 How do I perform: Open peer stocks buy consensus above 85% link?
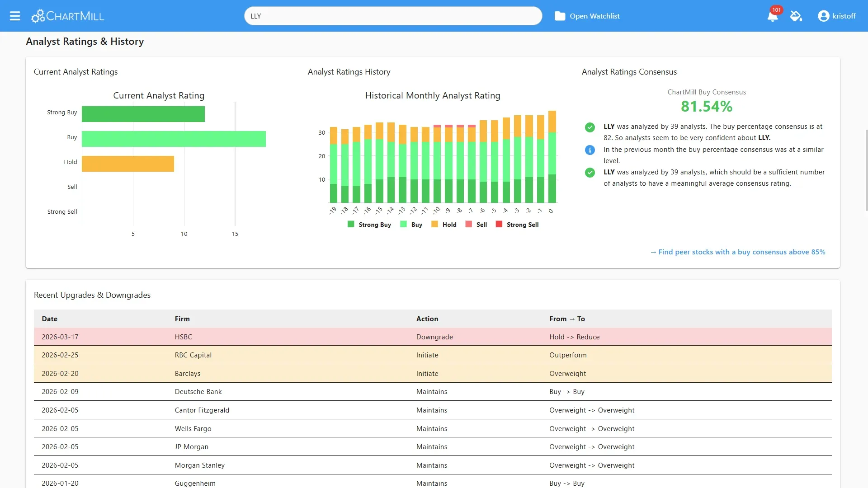pos(737,252)
